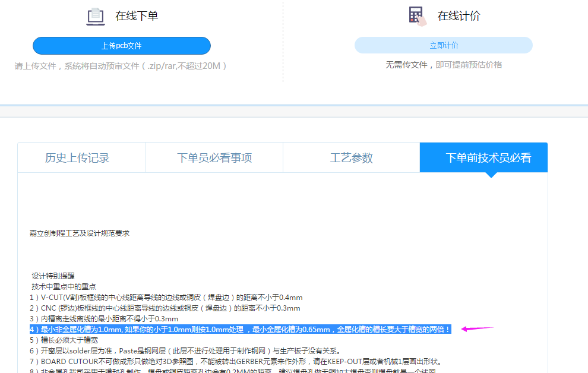Click the 嘉立创制程工艺及设计规范要求 title

point(79,233)
